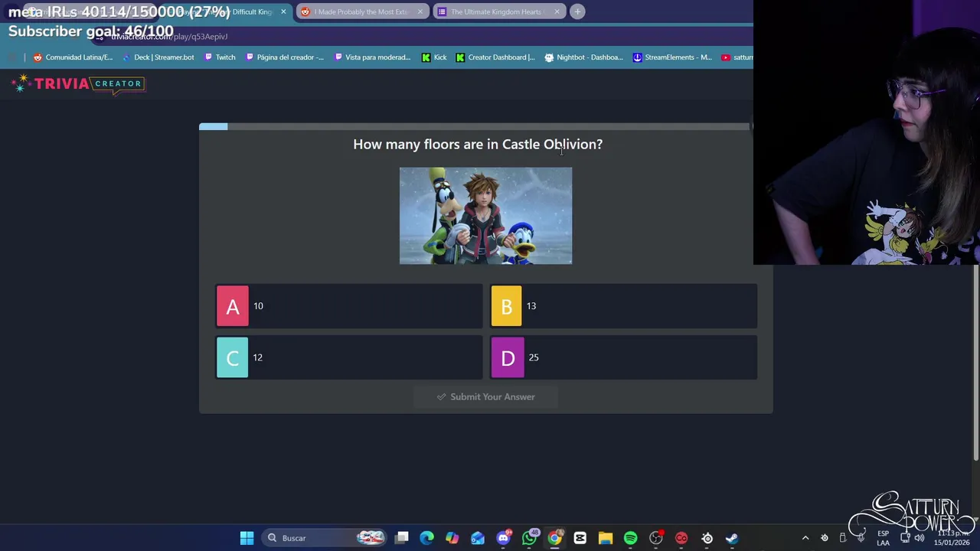The width and height of the screenshot is (980, 551).
Task: Click the Sora, Donald and Goofy image
Action: click(485, 216)
